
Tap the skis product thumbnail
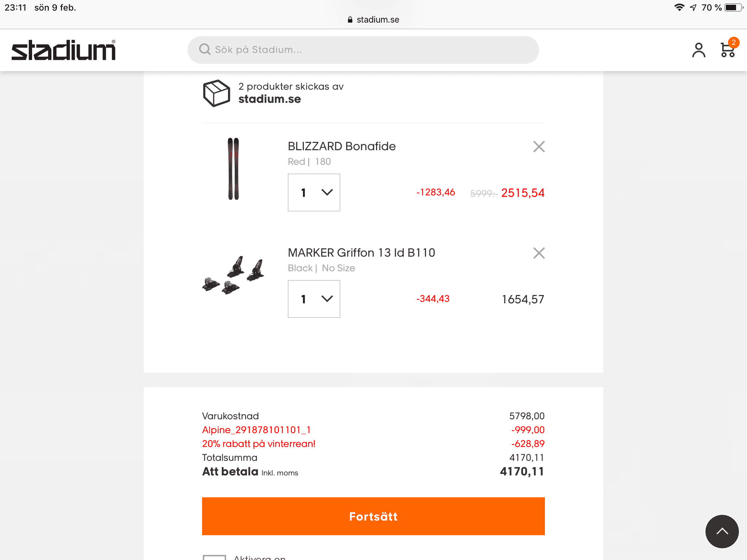pos(233,168)
